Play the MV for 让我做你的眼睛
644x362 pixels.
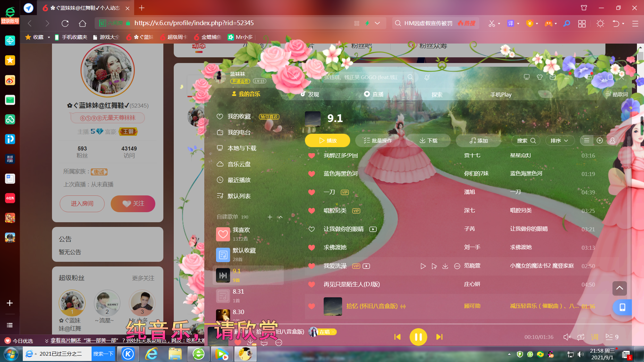(373, 229)
